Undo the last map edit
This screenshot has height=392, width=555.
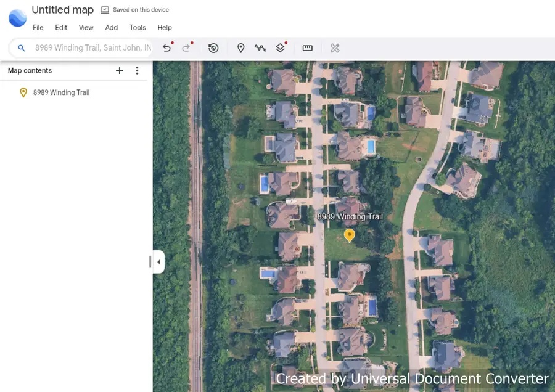(166, 47)
